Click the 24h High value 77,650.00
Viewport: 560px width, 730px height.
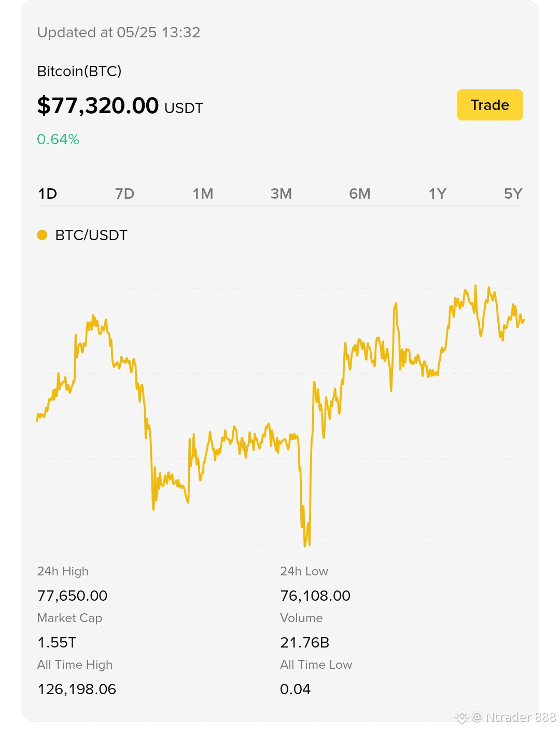[x=73, y=596]
